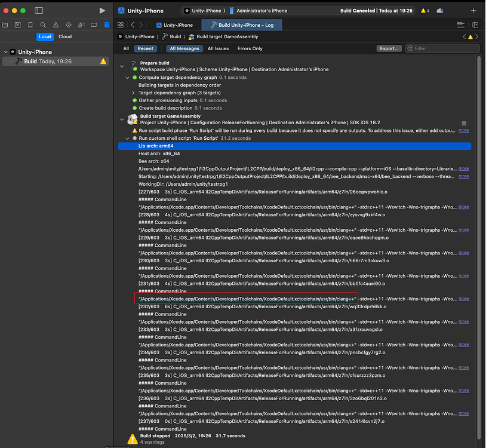
Task: Navigate back with the left chevron
Action: point(133,25)
